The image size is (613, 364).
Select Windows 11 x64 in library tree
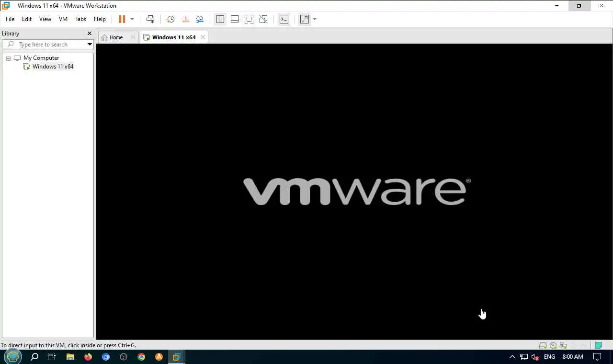pos(53,67)
